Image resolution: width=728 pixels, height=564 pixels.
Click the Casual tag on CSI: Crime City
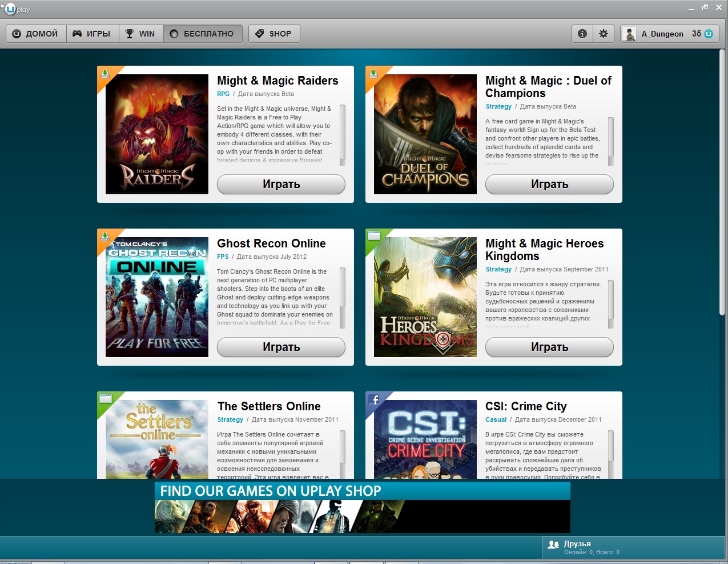coord(496,419)
